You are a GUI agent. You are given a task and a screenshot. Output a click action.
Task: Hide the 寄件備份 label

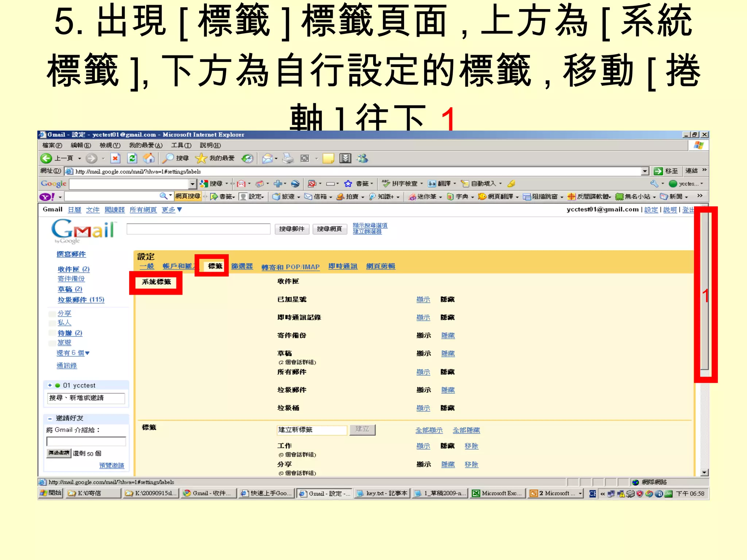point(448,335)
